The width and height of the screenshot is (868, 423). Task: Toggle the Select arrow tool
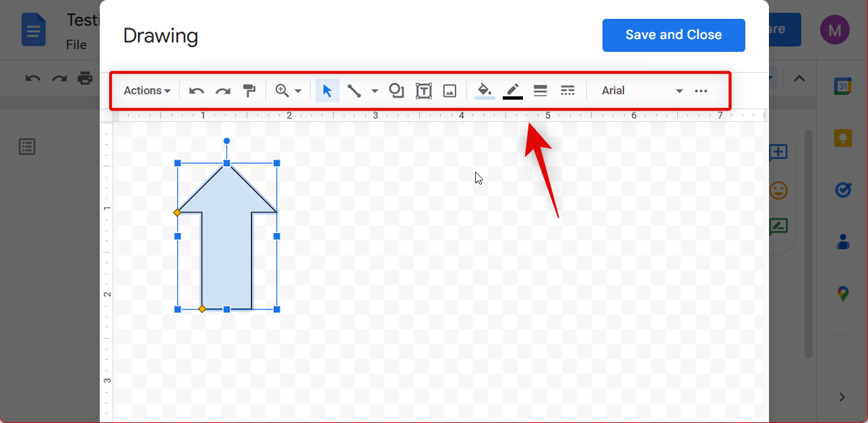328,91
